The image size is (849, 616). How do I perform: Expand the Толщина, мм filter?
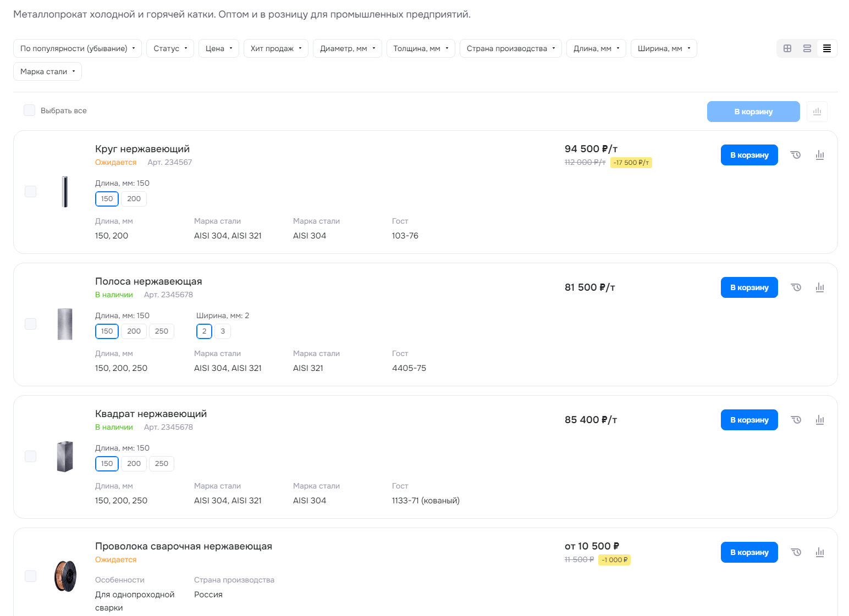[x=421, y=48]
